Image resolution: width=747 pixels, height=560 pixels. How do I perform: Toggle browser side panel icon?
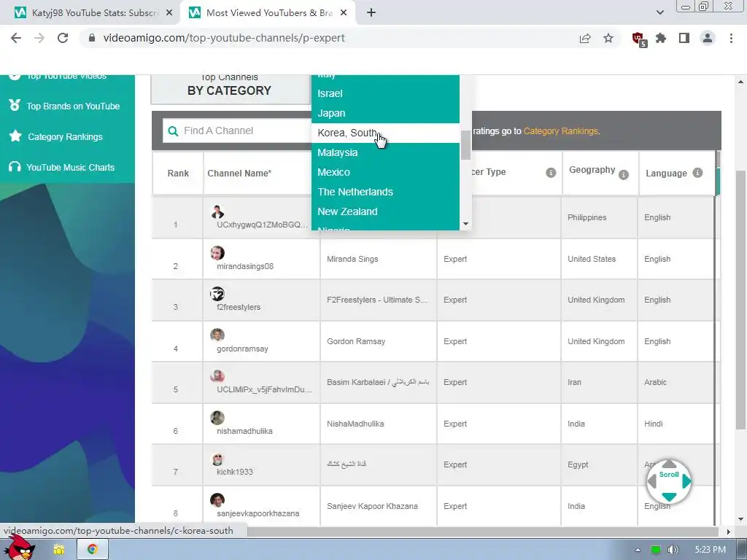coord(684,38)
